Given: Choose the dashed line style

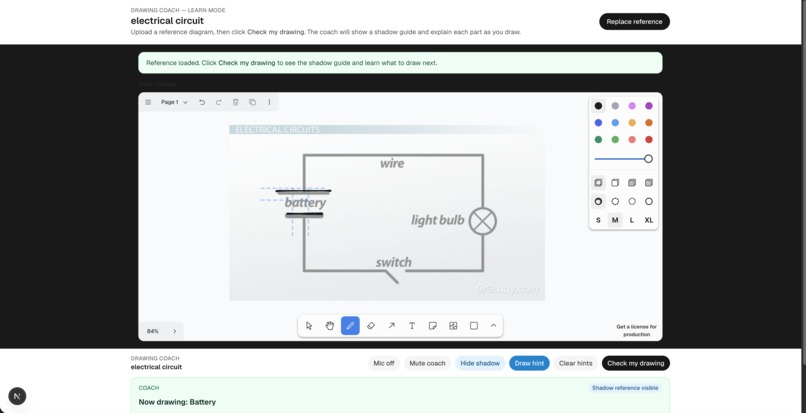Looking at the screenshot, I should point(615,202).
